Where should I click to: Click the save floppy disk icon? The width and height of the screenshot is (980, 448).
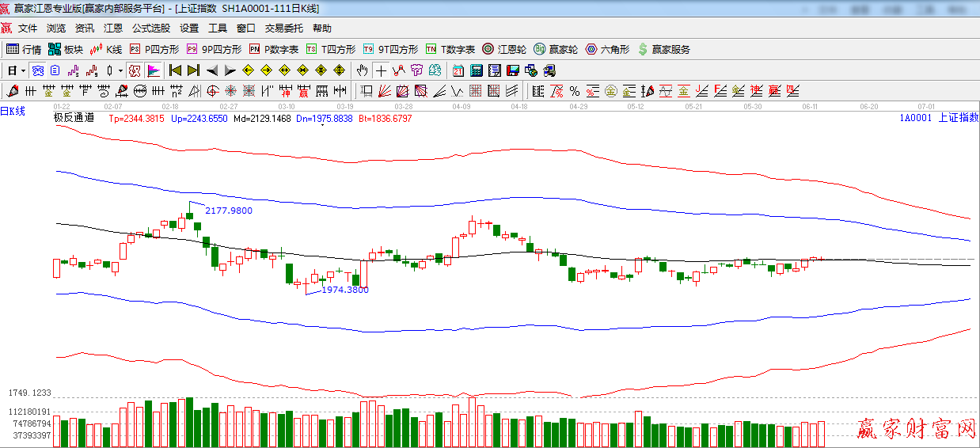(513, 70)
